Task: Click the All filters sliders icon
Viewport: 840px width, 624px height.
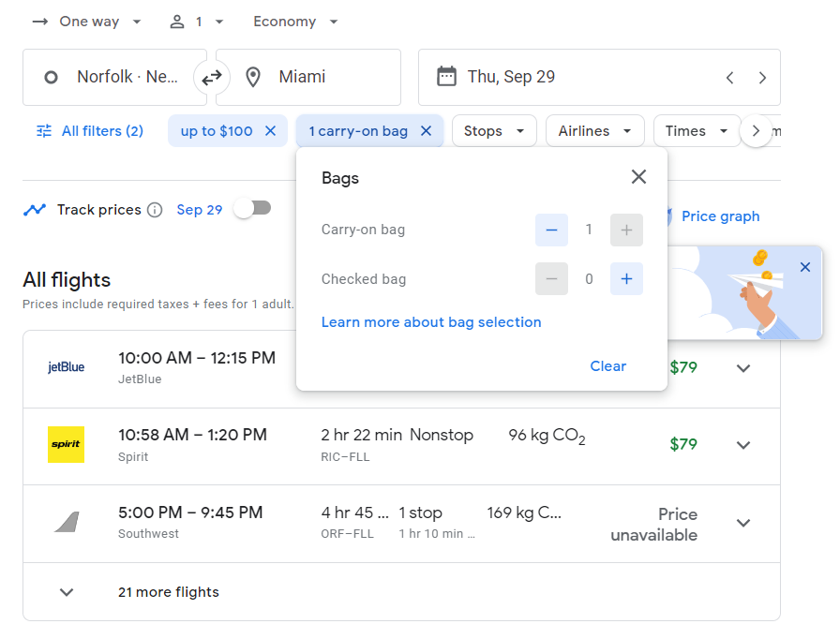Action: pos(44,131)
